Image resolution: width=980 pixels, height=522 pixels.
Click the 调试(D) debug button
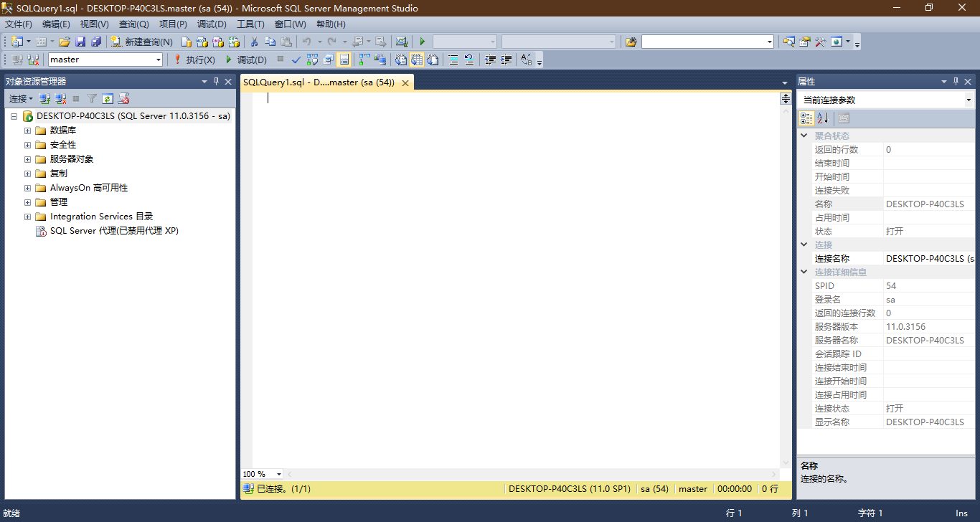coord(248,59)
